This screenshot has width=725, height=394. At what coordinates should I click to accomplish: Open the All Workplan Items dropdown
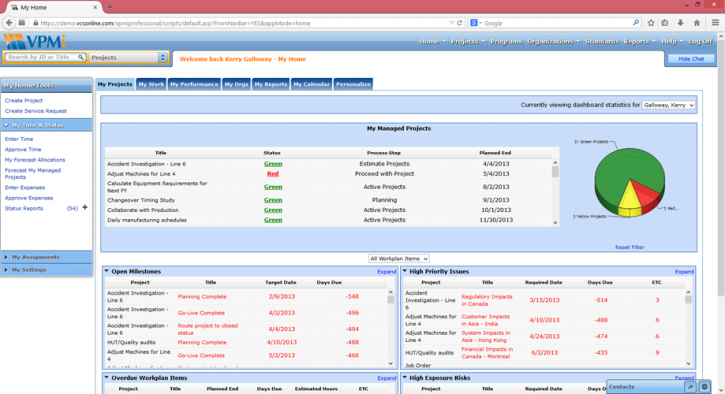click(x=399, y=259)
